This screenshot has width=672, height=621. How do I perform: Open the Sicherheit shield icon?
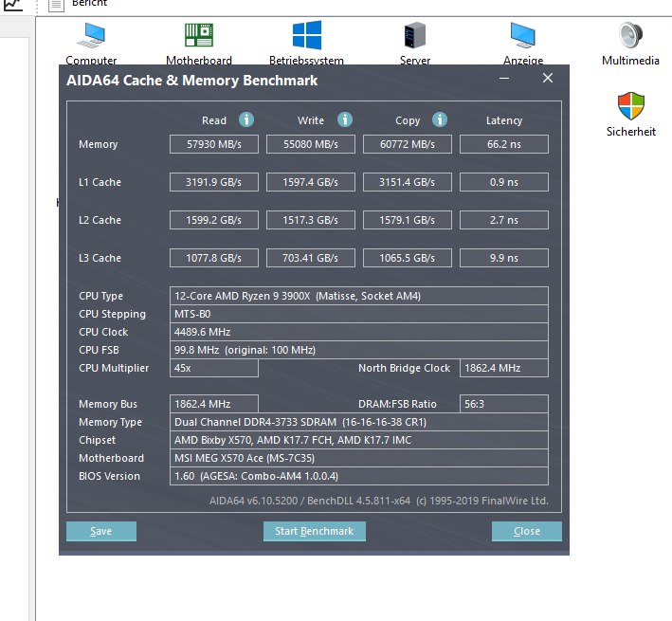click(631, 106)
